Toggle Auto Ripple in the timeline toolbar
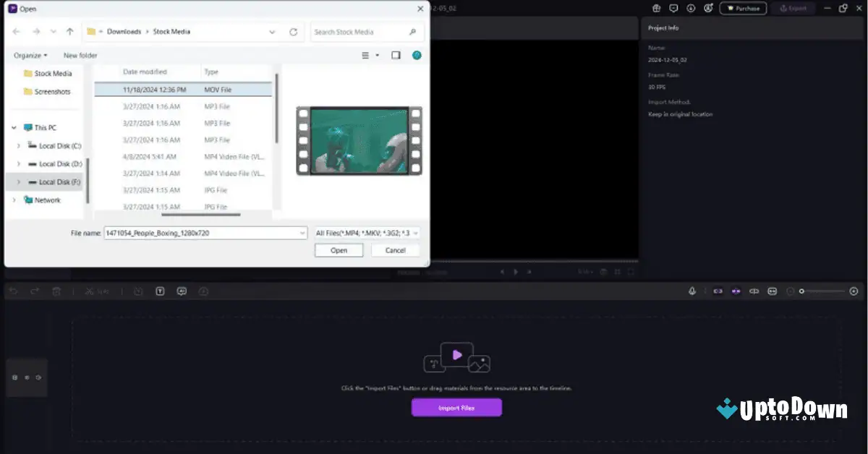This screenshot has width=868, height=454. coord(718,291)
